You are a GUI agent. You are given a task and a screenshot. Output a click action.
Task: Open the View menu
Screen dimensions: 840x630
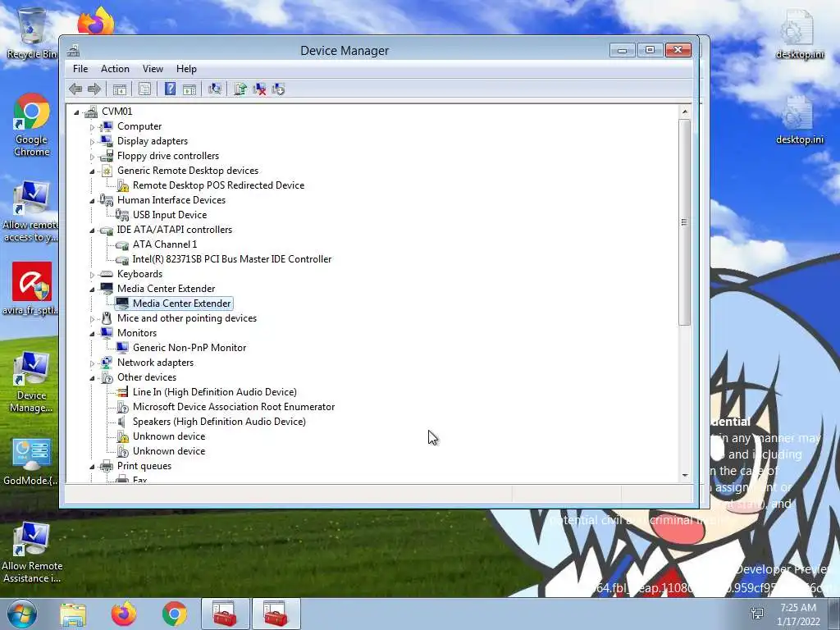[153, 69]
